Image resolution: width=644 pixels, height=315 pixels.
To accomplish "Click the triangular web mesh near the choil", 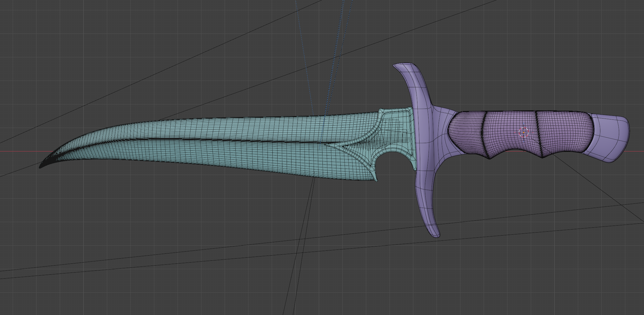I will coord(355,149).
